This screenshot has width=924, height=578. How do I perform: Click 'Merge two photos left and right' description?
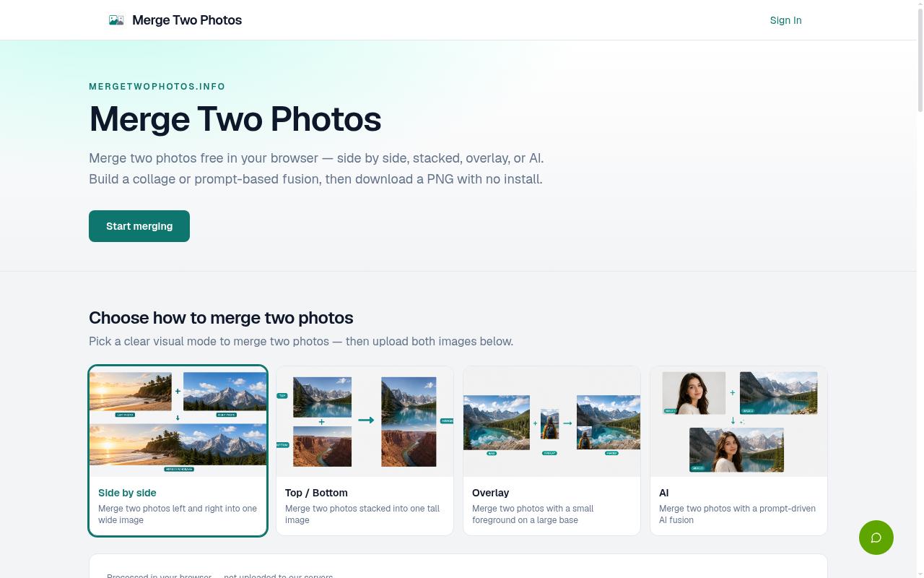pos(178,514)
